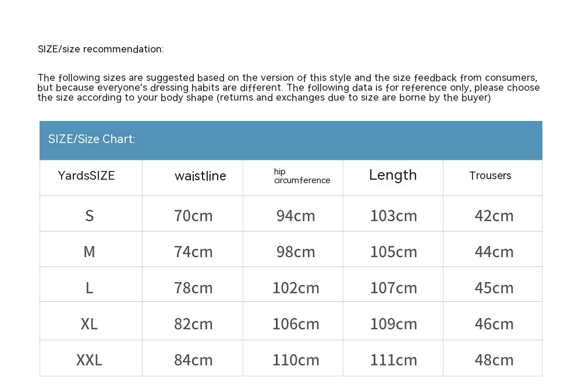The image size is (582, 392).
Task: Select the hip circumference column header
Action: pos(301,176)
